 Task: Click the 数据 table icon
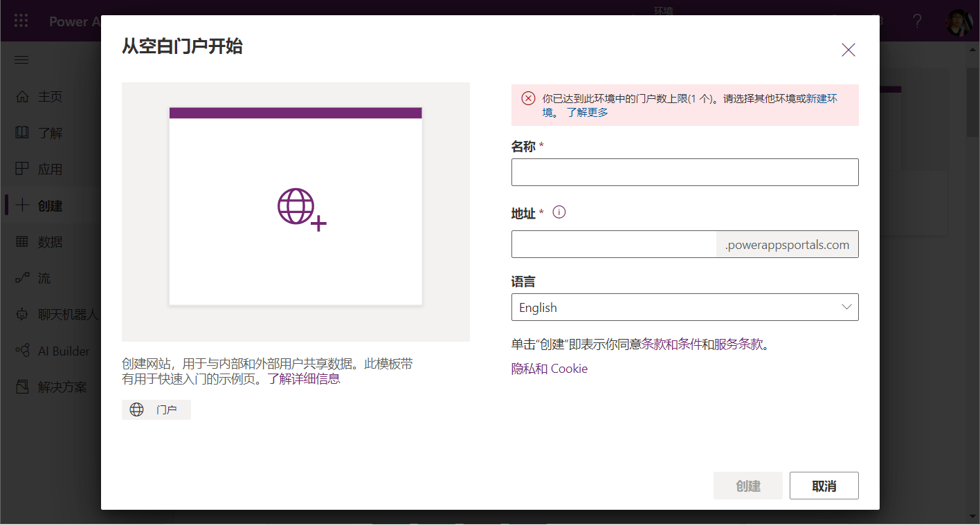pos(22,242)
